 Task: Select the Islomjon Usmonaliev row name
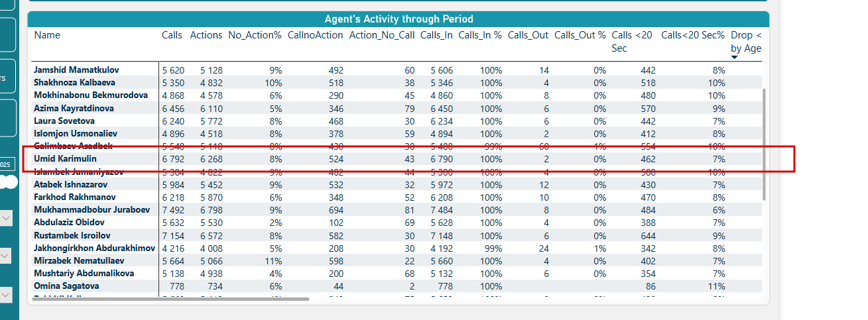pos(74,134)
